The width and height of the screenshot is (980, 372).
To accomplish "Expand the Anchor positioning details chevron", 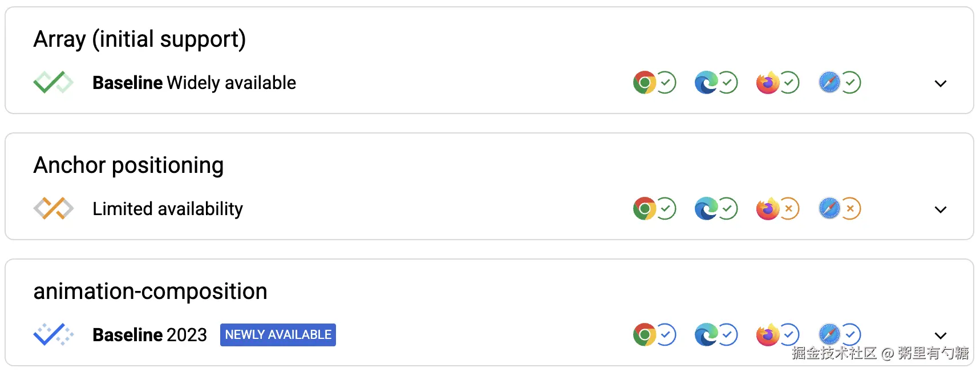I will (x=941, y=209).
